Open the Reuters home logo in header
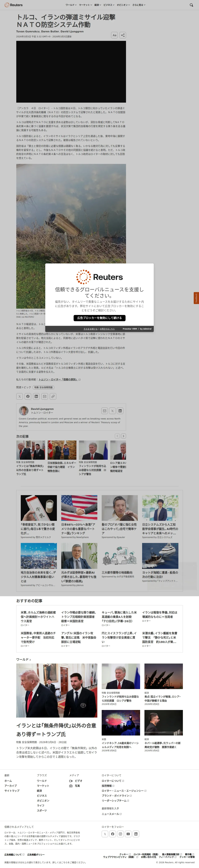The width and height of the screenshot is (199, 868). tap(13, 5)
